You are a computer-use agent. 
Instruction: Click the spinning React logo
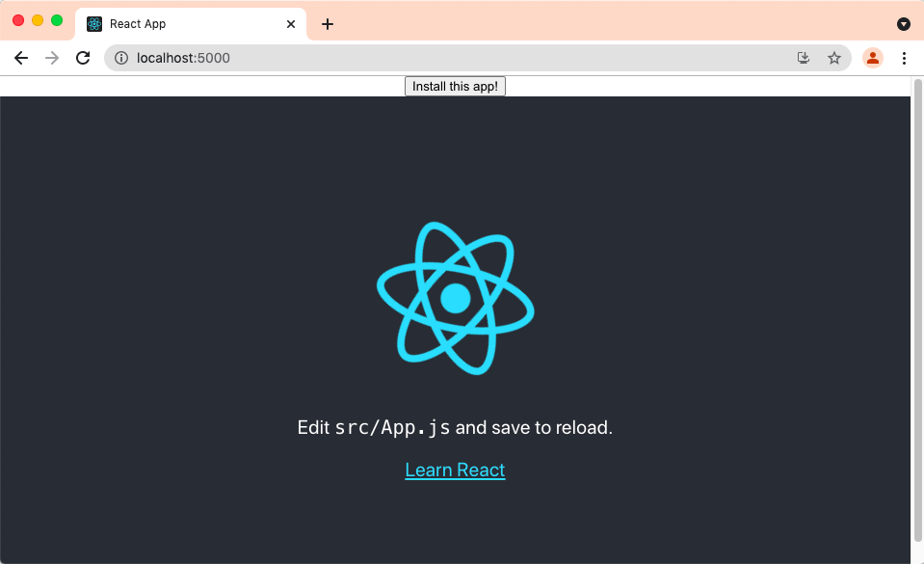[456, 298]
